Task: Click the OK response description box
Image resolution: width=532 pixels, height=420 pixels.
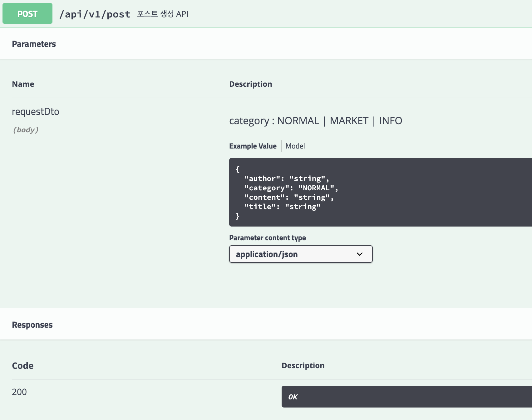Action: [x=407, y=397]
